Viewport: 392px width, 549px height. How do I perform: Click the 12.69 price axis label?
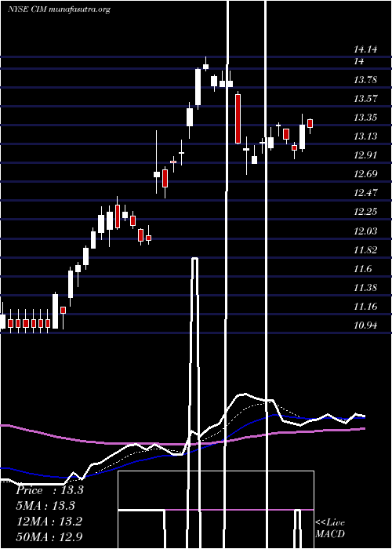click(x=365, y=173)
